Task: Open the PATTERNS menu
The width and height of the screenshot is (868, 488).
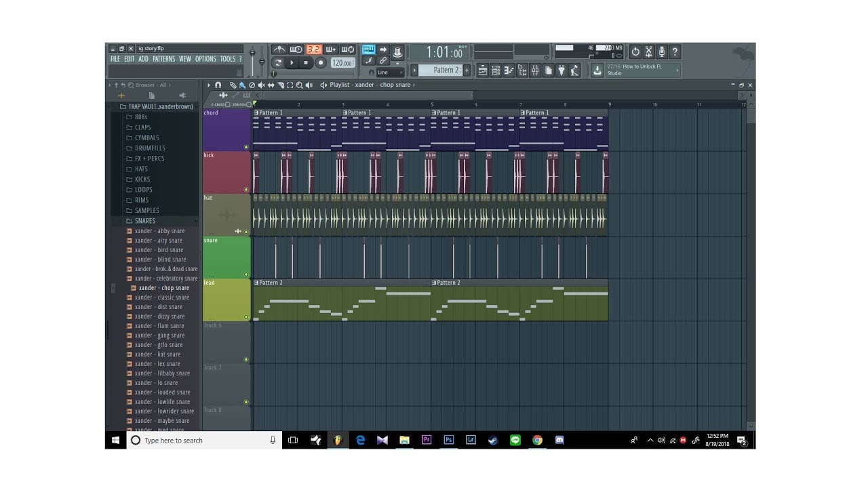Action: tap(163, 59)
